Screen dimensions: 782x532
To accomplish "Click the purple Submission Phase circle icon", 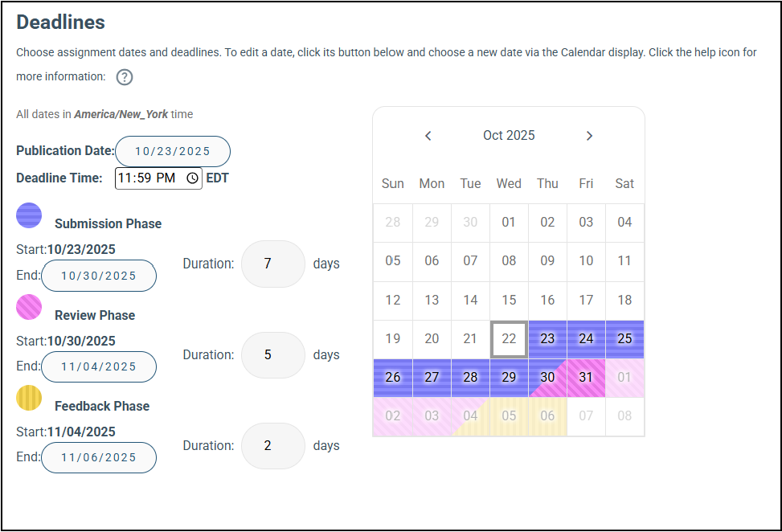I will pyautogui.click(x=29, y=215).
